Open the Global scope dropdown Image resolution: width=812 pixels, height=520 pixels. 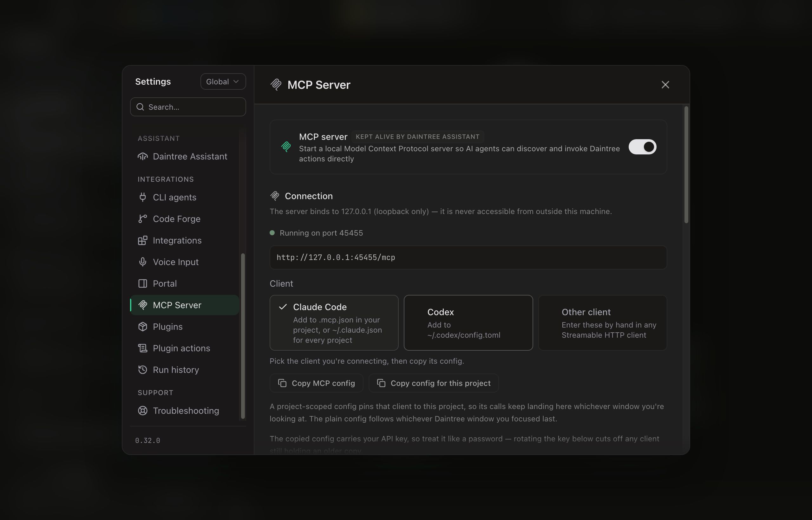223,81
